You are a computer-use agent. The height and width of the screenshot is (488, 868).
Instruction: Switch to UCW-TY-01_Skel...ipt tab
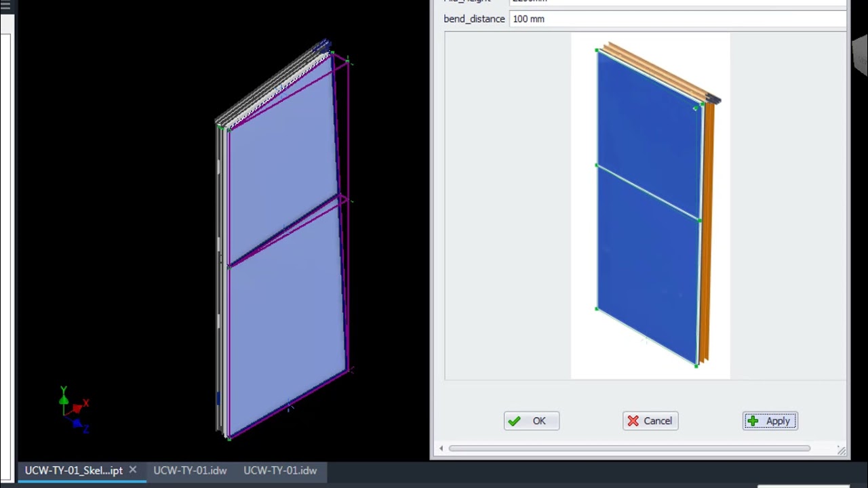click(x=74, y=470)
